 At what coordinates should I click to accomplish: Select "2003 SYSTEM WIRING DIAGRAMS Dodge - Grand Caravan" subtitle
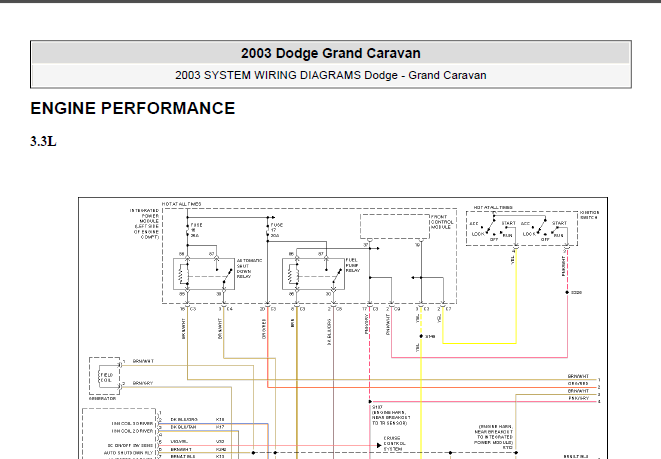pos(330,75)
